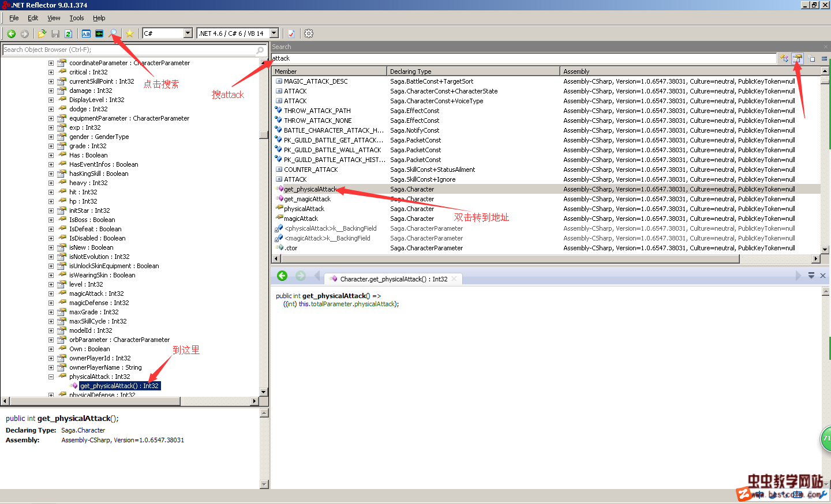Screen dimensions: 831x504
Task: Open the C# language dropdown
Action: (x=188, y=33)
